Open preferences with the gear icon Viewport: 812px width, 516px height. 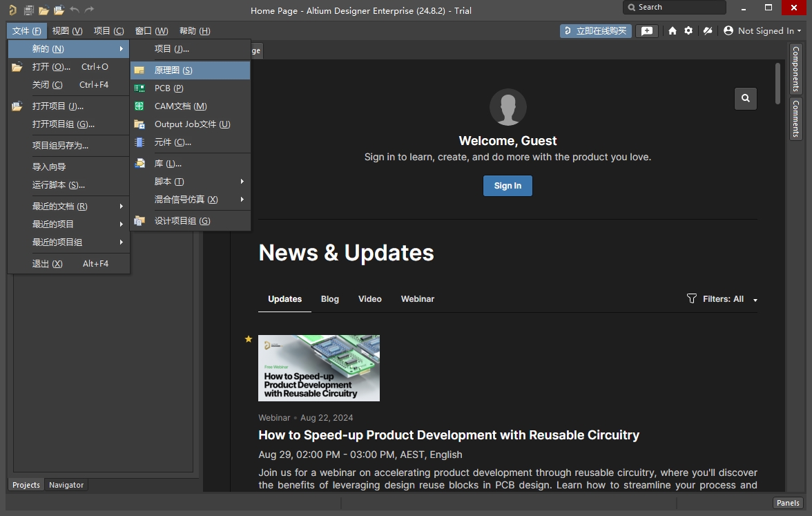pos(688,30)
